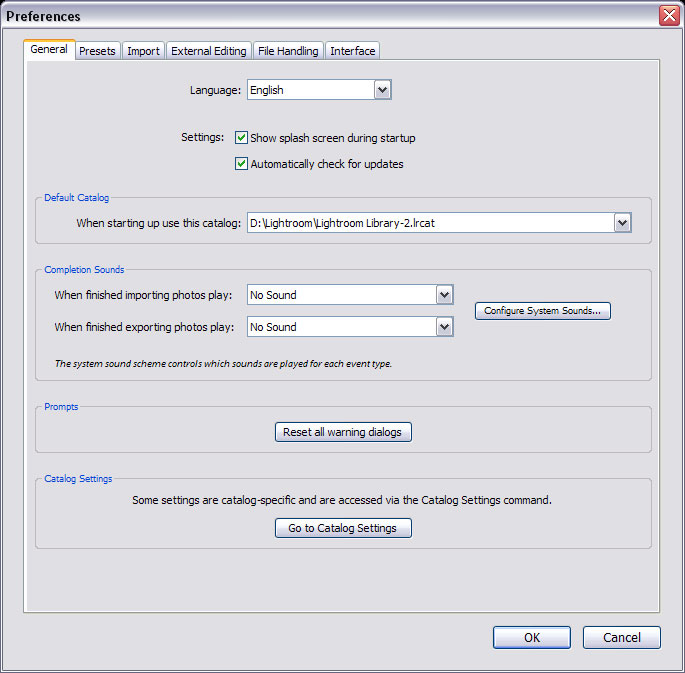This screenshot has height=673, width=685.
Task: Click the Completion Sounds group label
Action: (84, 269)
